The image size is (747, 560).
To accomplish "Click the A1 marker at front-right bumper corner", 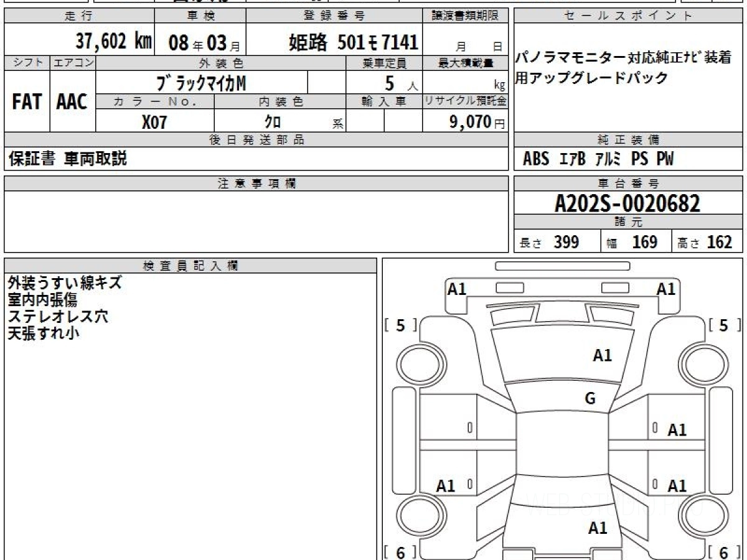I will [666, 289].
